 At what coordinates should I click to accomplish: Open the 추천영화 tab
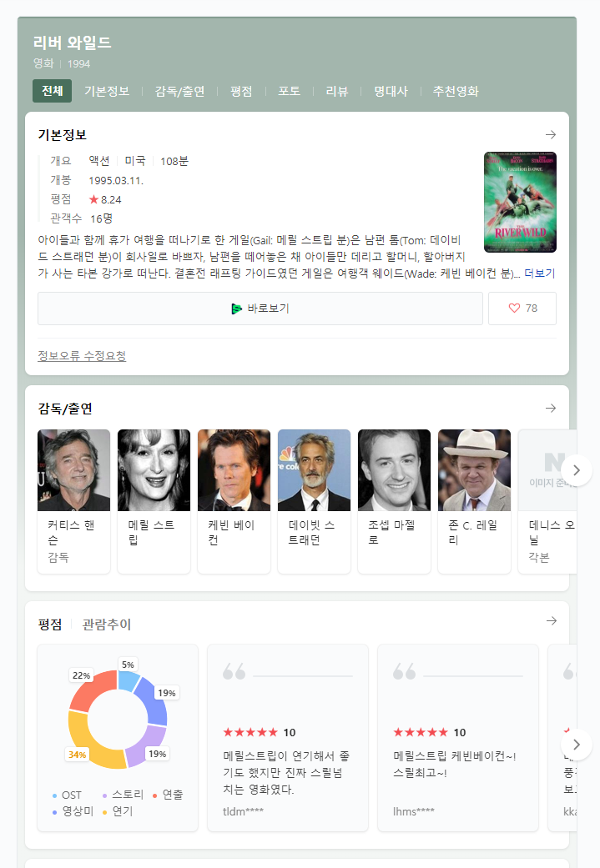pyautogui.click(x=456, y=92)
